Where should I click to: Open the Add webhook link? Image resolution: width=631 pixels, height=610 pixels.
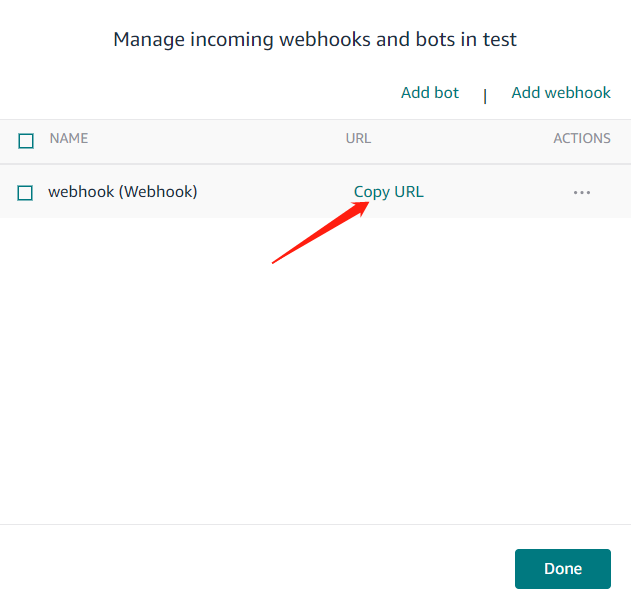(561, 93)
